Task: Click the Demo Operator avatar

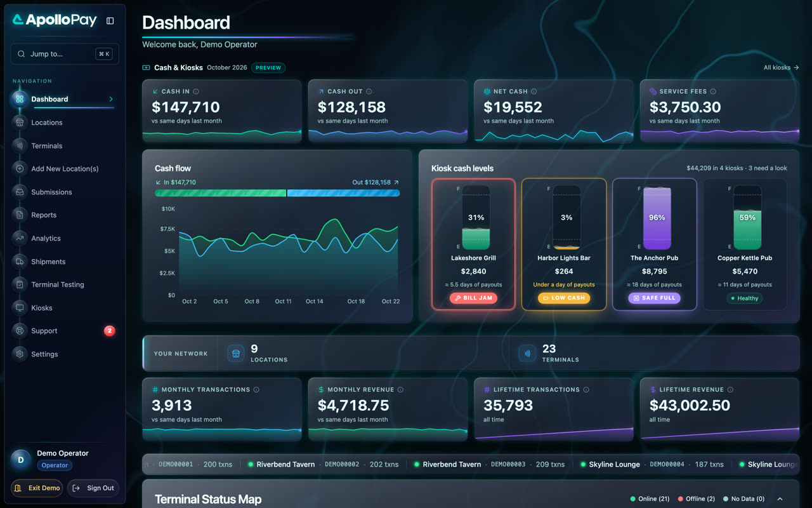Action: tap(20, 459)
